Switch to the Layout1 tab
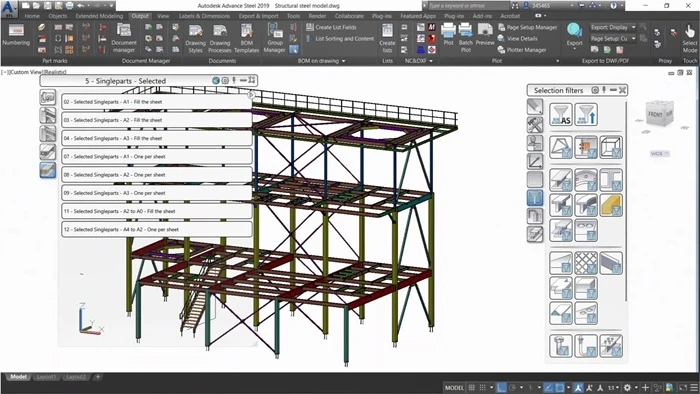 [46, 377]
